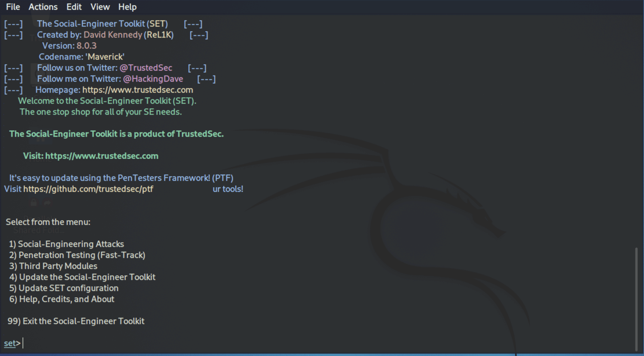
Task: Click at the set> prompt cursor
Action: 23,343
